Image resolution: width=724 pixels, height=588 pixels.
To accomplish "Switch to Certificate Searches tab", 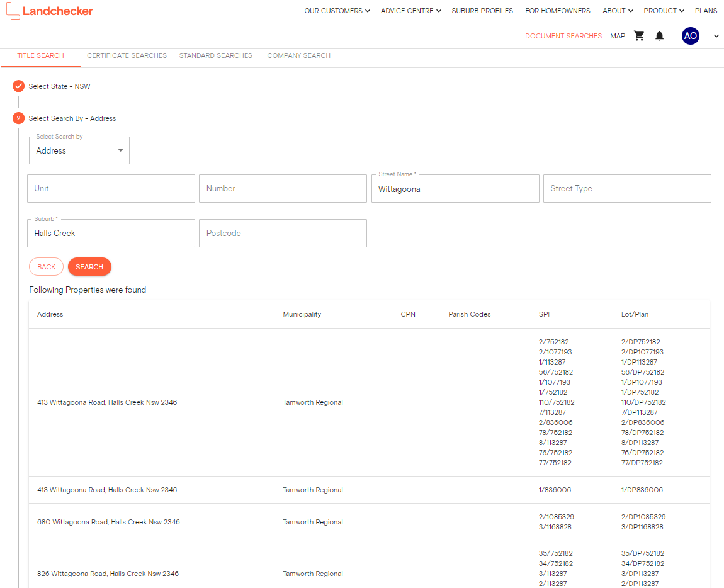I will click(127, 55).
